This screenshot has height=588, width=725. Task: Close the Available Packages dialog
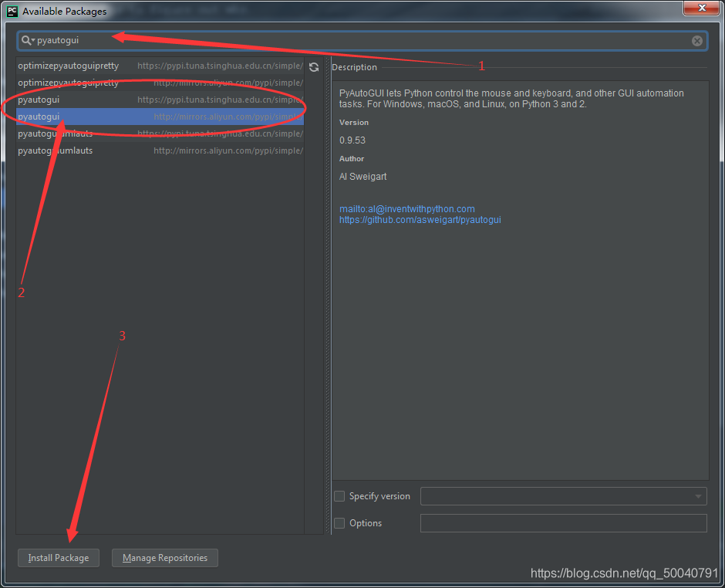pos(701,8)
